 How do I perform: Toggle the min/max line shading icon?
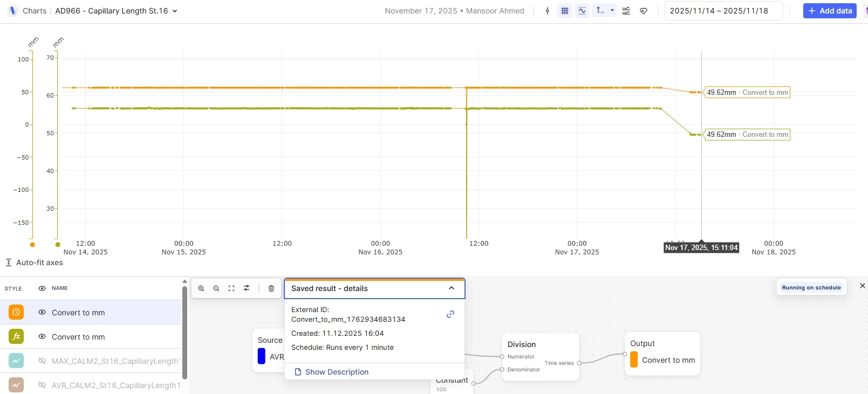point(582,11)
